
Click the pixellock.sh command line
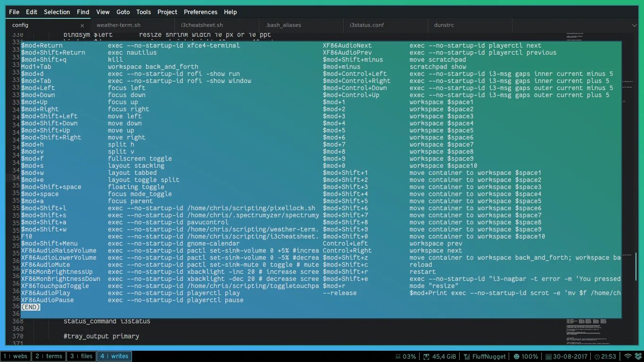click(x=211, y=208)
